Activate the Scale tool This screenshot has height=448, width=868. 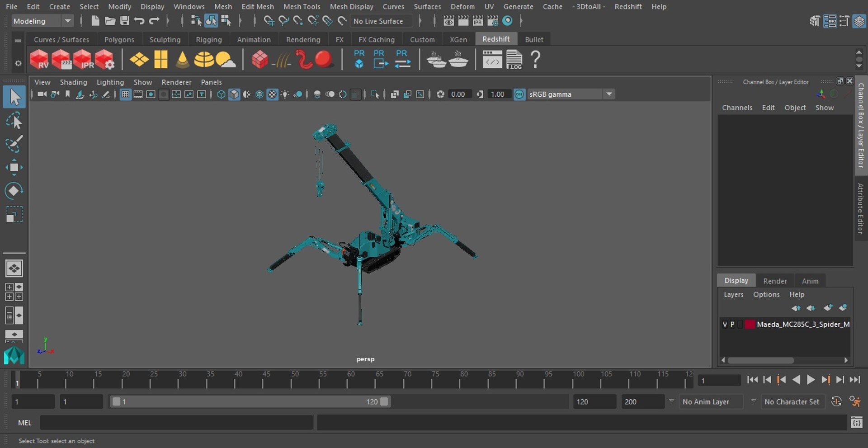click(14, 214)
